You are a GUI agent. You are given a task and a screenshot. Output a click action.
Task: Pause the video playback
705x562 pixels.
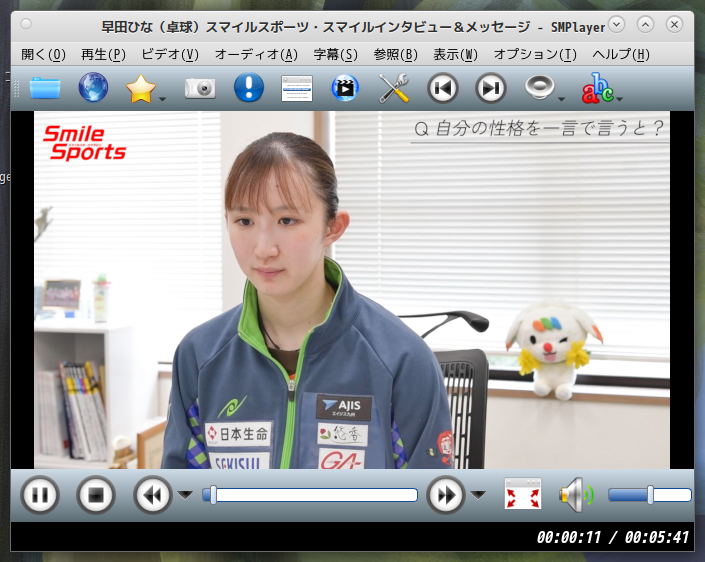[x=40, y=495]
